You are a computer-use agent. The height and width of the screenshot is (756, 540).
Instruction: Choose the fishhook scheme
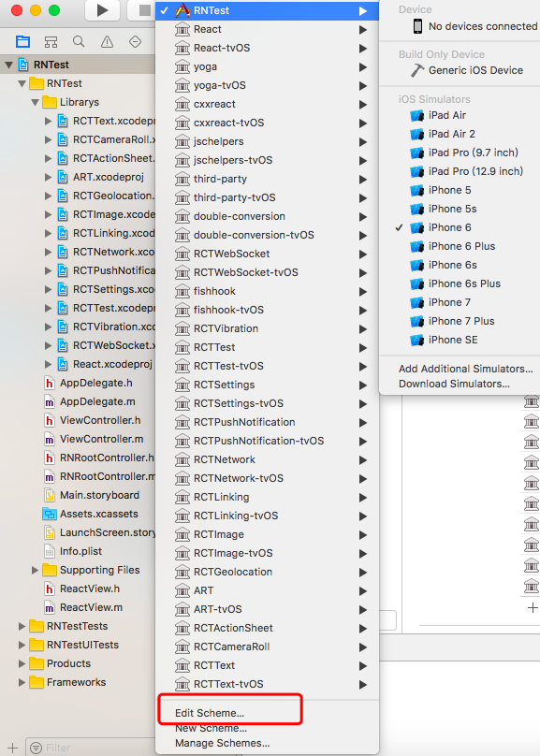click(267, 291)
